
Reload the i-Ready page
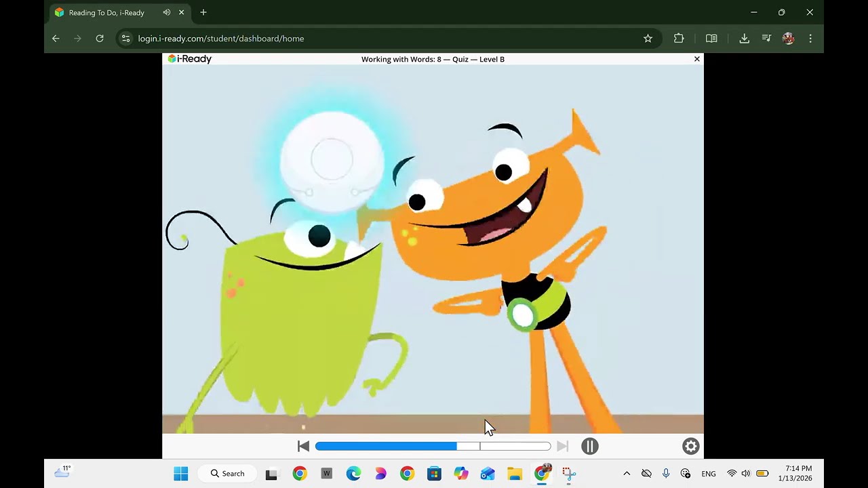point(100,39)
